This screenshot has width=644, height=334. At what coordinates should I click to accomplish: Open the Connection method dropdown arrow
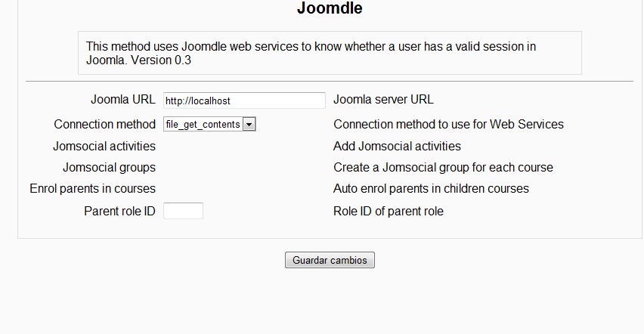(x=249, y=125)
